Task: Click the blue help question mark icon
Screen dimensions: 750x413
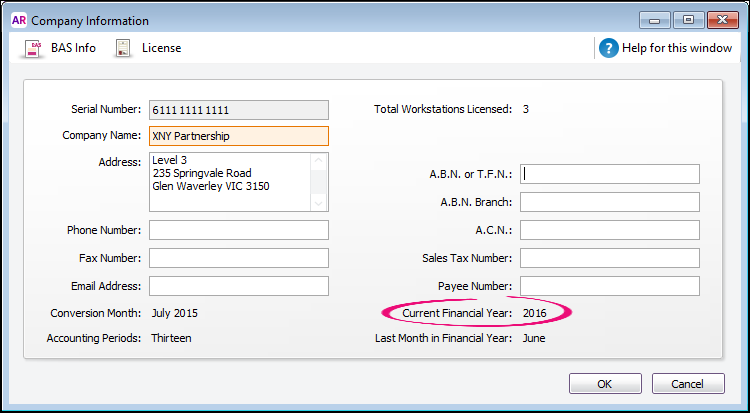Action: pyautogui.click(x=609, y=48)
